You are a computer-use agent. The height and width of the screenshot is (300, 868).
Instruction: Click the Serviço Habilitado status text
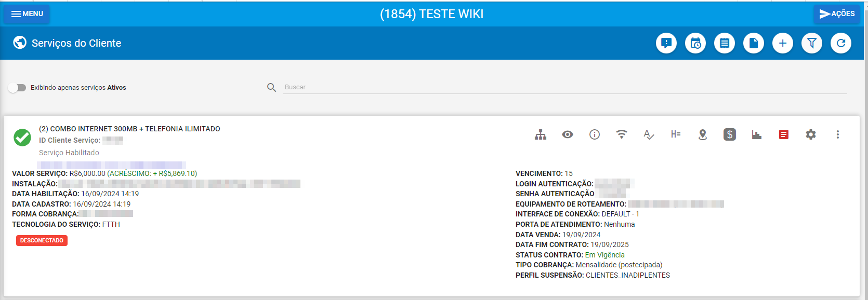69,153
